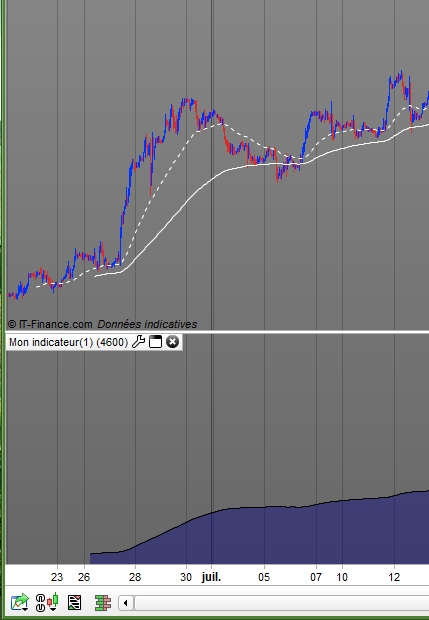Click the '05' date axis label
429x620 pixels.
[264, 577]
